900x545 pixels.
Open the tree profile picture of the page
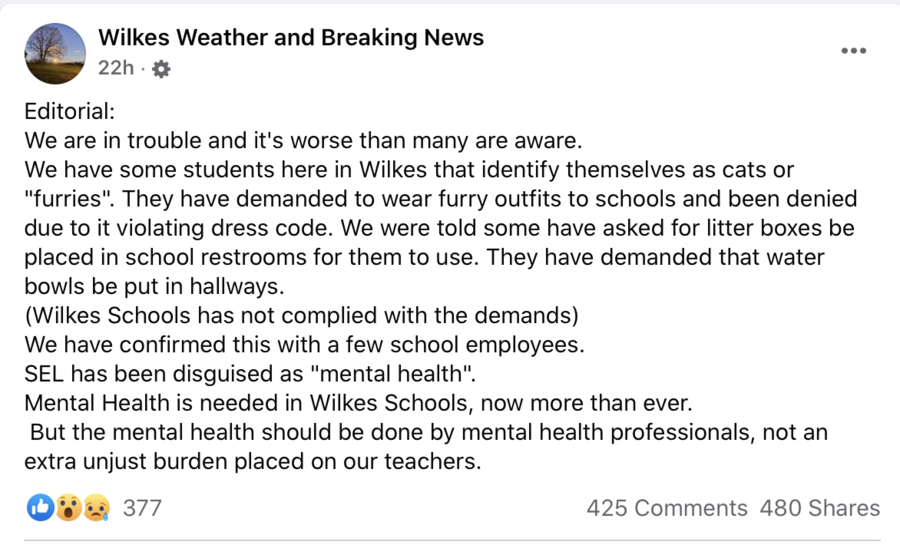point(55,54)
